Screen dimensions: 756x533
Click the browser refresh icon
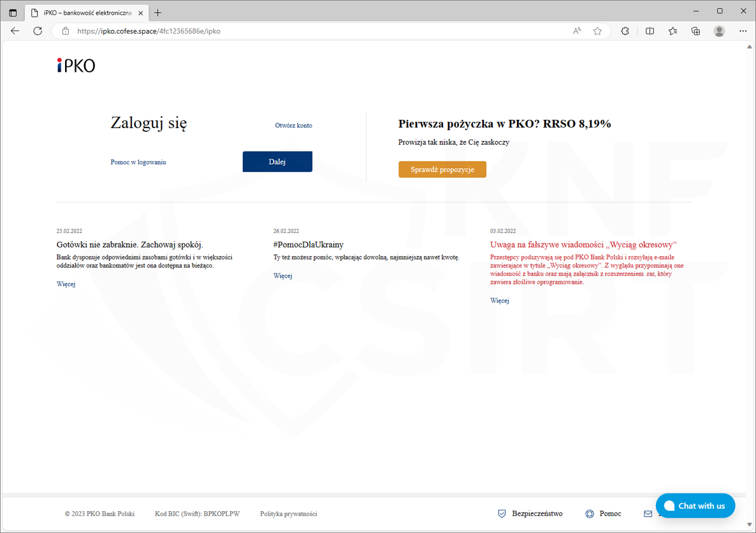coord(38,31)
